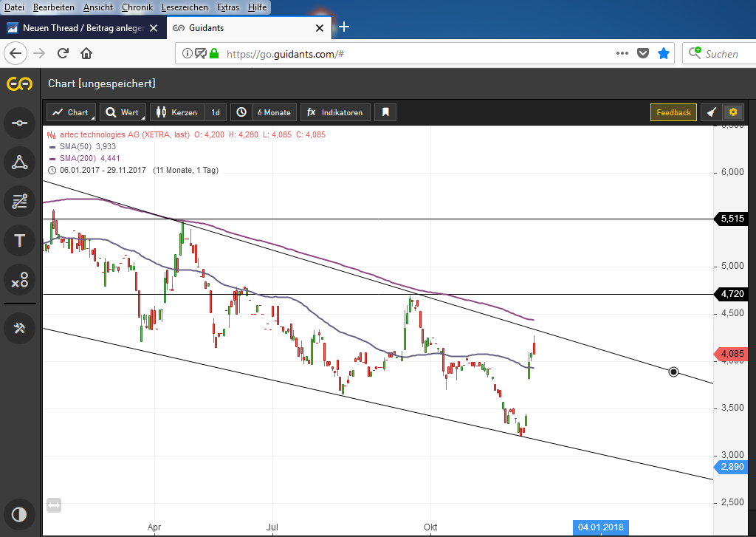The image size is (756, 537).
Task: Open the Indikatoren button
Action: coord(334,112)
